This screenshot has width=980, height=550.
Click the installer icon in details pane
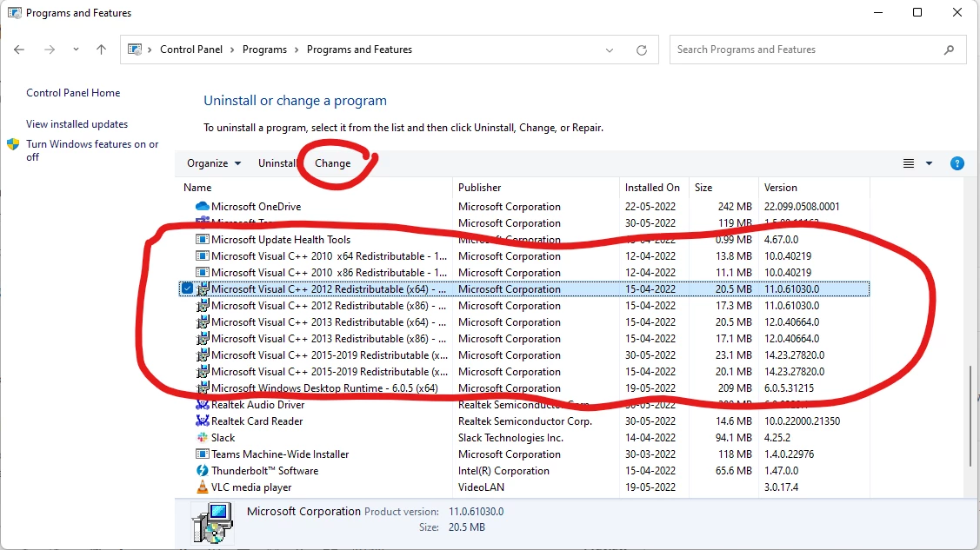pyautogui.click(x=212, y=523)
